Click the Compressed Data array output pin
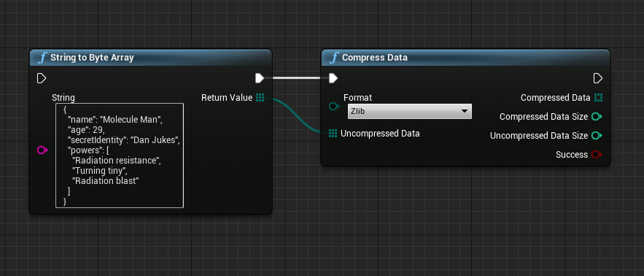Image resolution: width=644 pixels, height=276 pixels. click(598, 98)
